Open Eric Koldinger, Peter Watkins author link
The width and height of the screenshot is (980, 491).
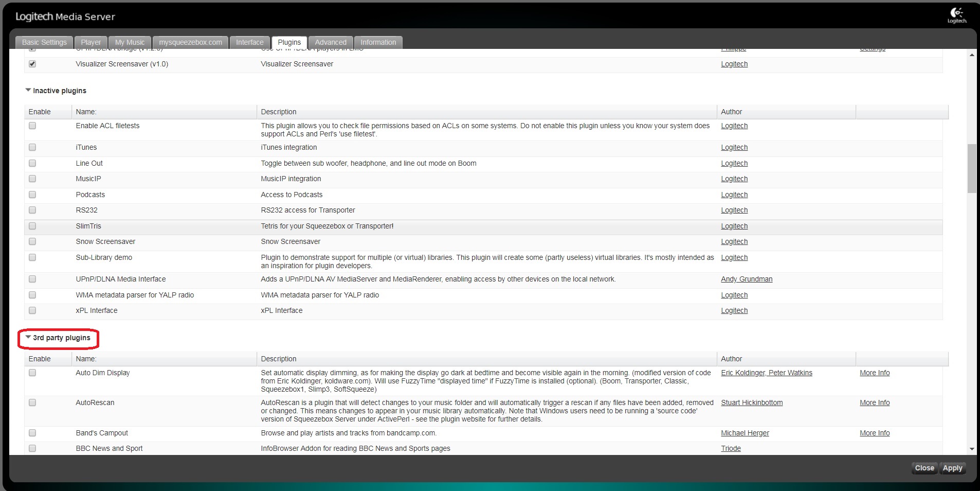click(x=767, y=373)
